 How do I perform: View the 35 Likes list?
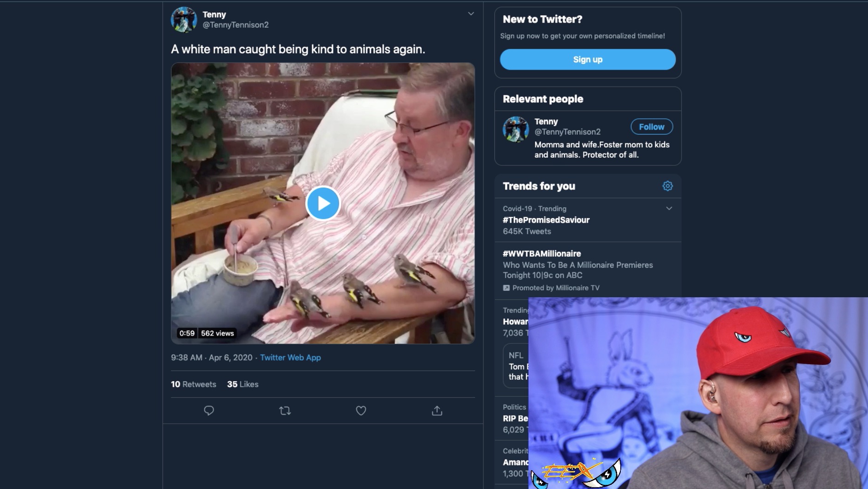tap(243, 384)
